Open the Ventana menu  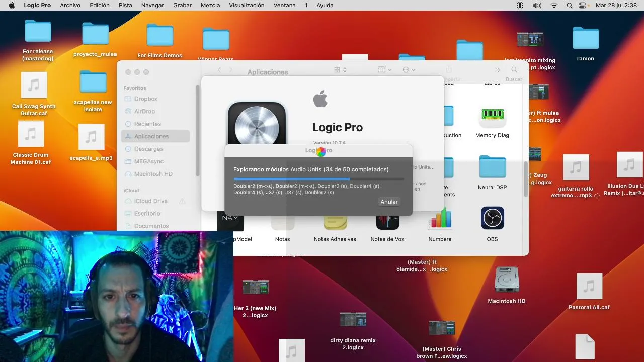[285, 5]
